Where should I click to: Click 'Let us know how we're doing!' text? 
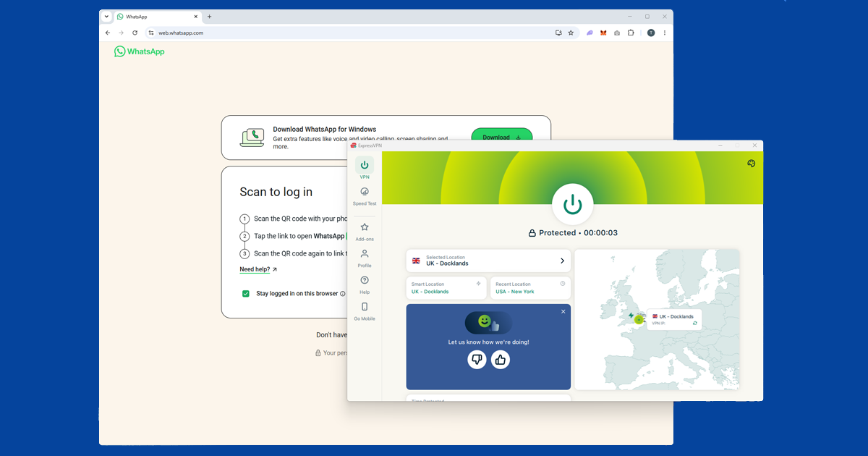click(488, 342)
